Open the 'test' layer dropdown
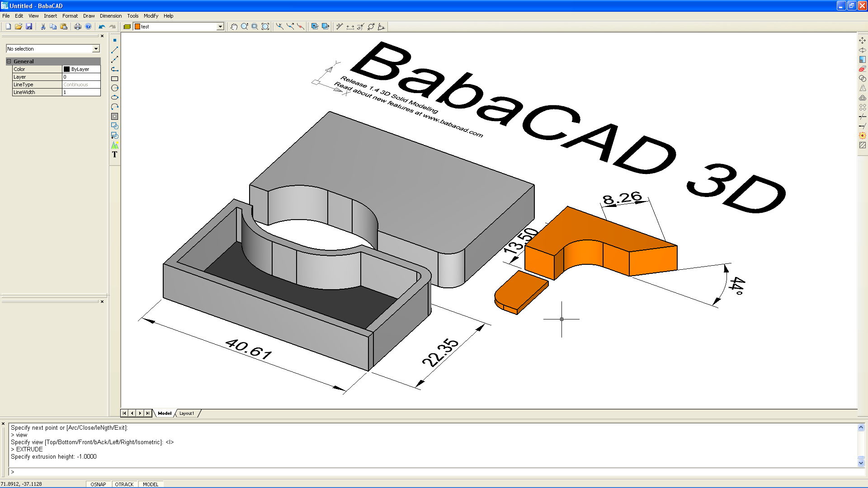868x488 pixels. 220,27
